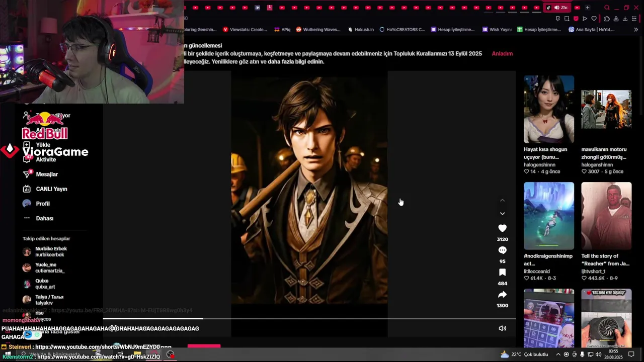Open the Wish Yayını bookmark

coord(497,30)
